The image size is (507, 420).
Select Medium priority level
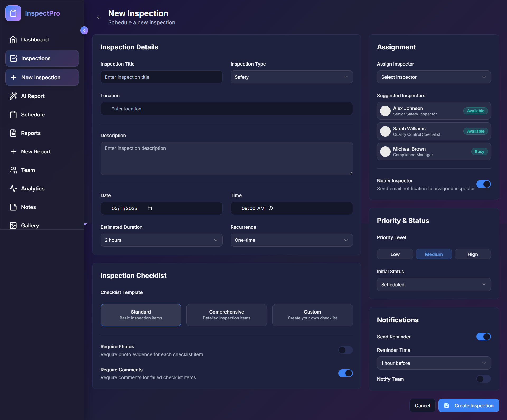[434, 254]
